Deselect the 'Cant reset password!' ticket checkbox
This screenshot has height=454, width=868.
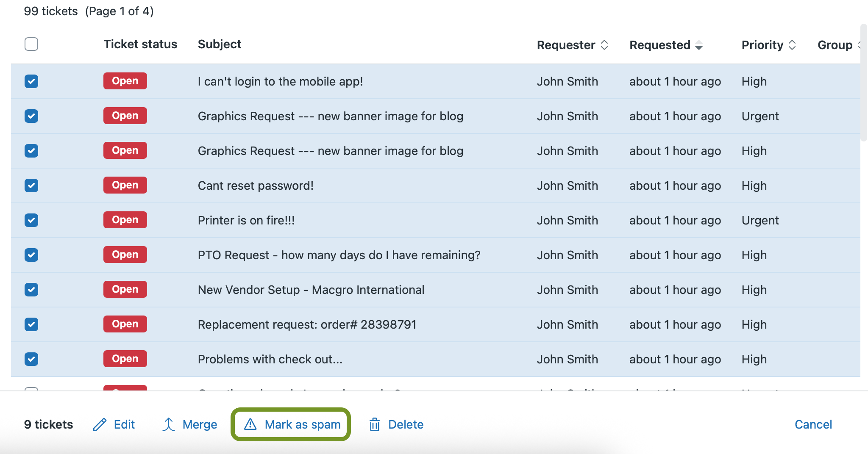[x=31, y=185]
